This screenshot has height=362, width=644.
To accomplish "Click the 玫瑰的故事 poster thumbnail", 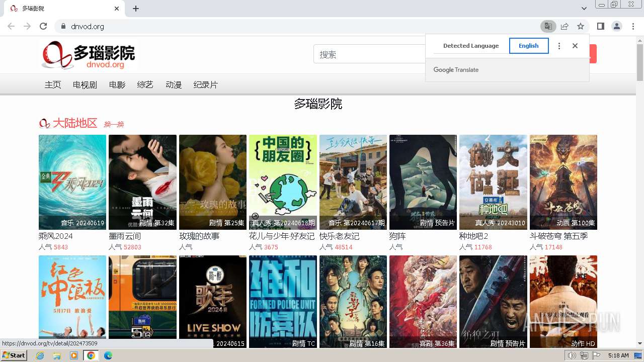I will point(213,182).
